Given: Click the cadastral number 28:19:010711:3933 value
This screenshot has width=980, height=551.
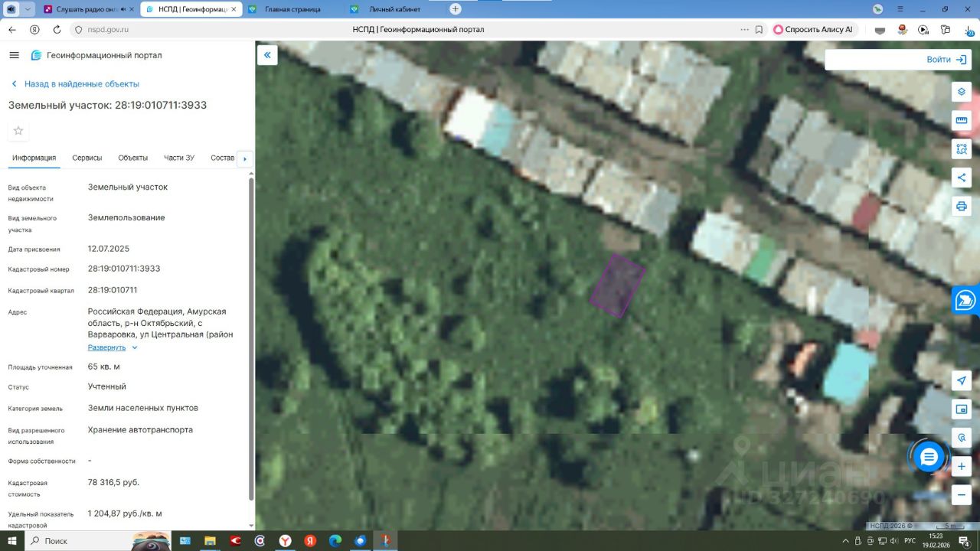Looking at the screenshot, I should pyautogui.click(x=124, y=269).
